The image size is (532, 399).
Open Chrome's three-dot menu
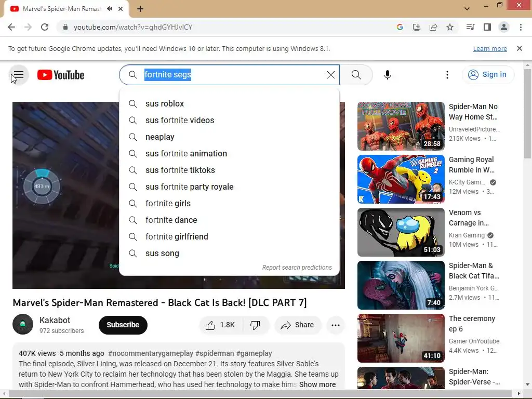521,27
